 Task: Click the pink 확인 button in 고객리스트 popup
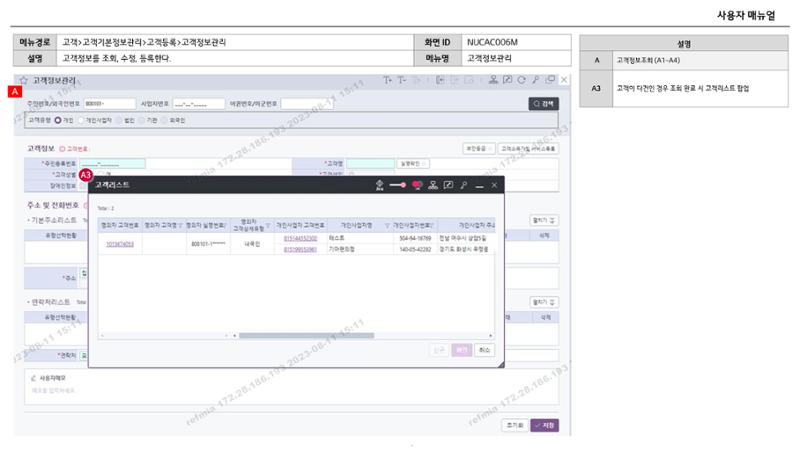point(461,350)
